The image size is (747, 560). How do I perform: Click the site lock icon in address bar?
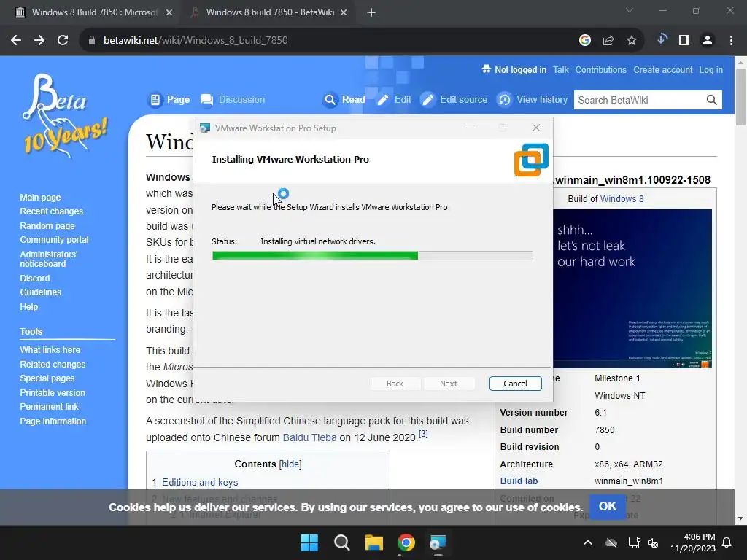[92, 41]
